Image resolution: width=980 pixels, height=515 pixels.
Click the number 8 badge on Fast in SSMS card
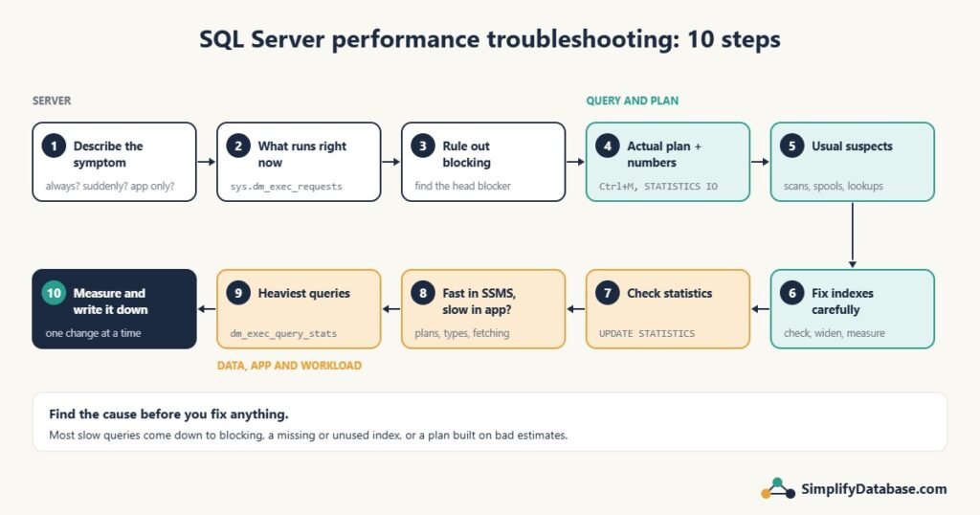click(422, 293)
